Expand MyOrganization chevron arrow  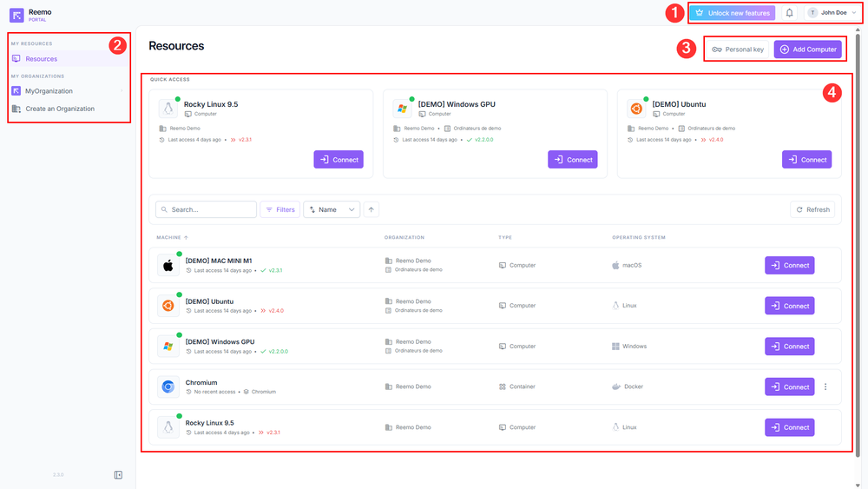tap(122, 91)
